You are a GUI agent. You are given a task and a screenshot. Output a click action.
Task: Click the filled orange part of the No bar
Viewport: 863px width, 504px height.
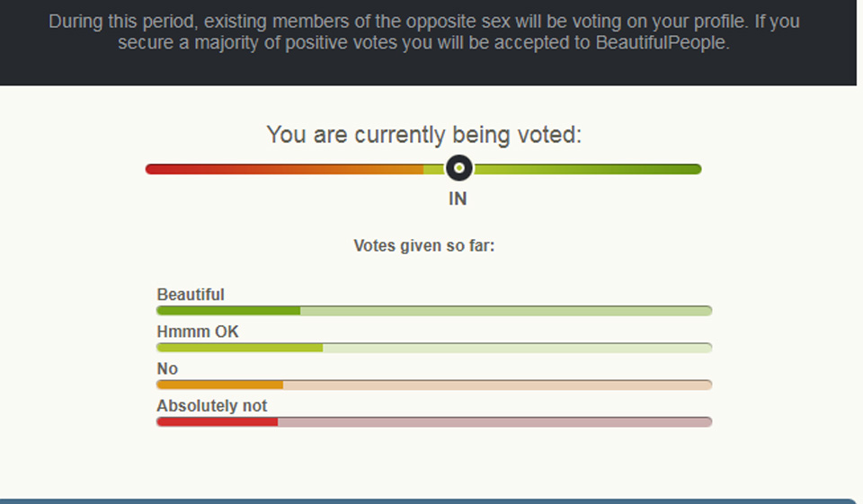[x=219, y=385]
